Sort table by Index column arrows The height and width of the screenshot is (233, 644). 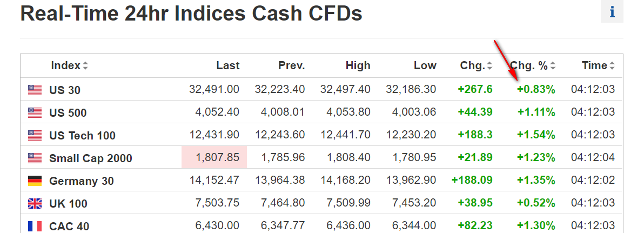click(85, 66)
